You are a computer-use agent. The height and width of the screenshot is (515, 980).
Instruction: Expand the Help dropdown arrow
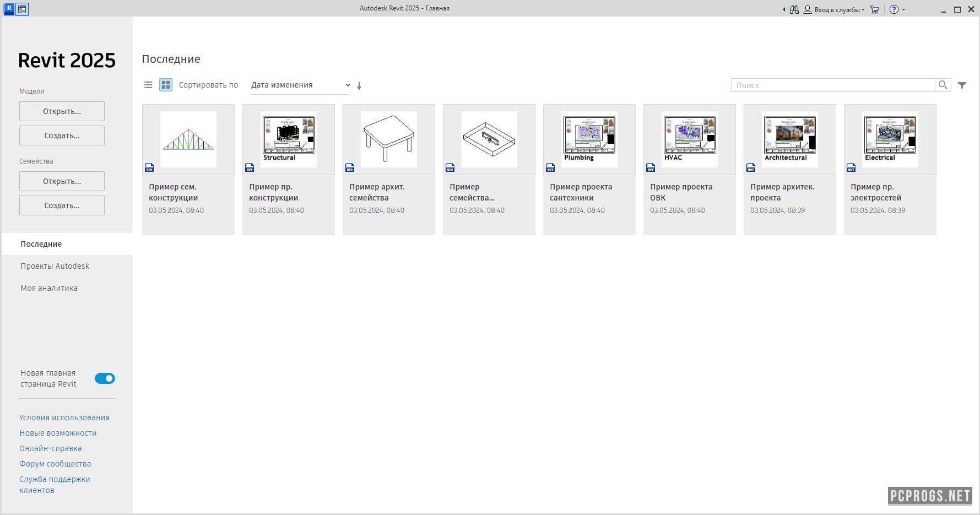coord(903,9)
